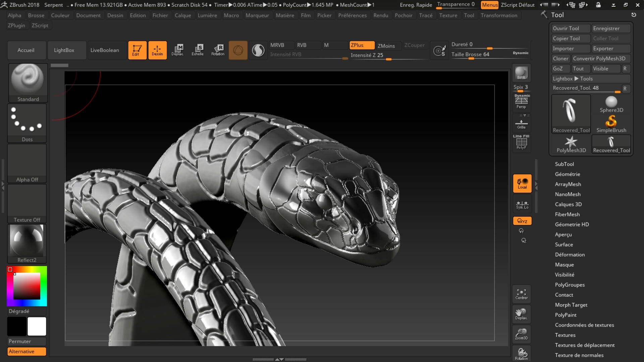Expand the SubTool section

pos(565,164)
